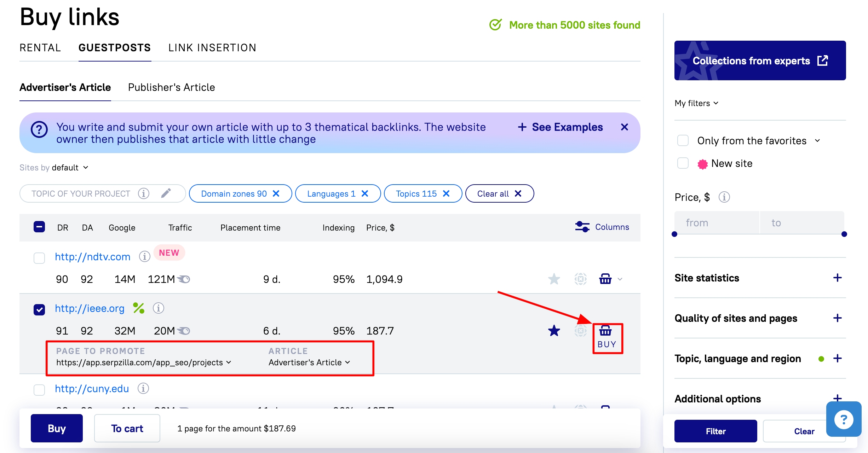Click the question mark icon in the banner
Screen dimensions: 868x453
coord(39,130)
